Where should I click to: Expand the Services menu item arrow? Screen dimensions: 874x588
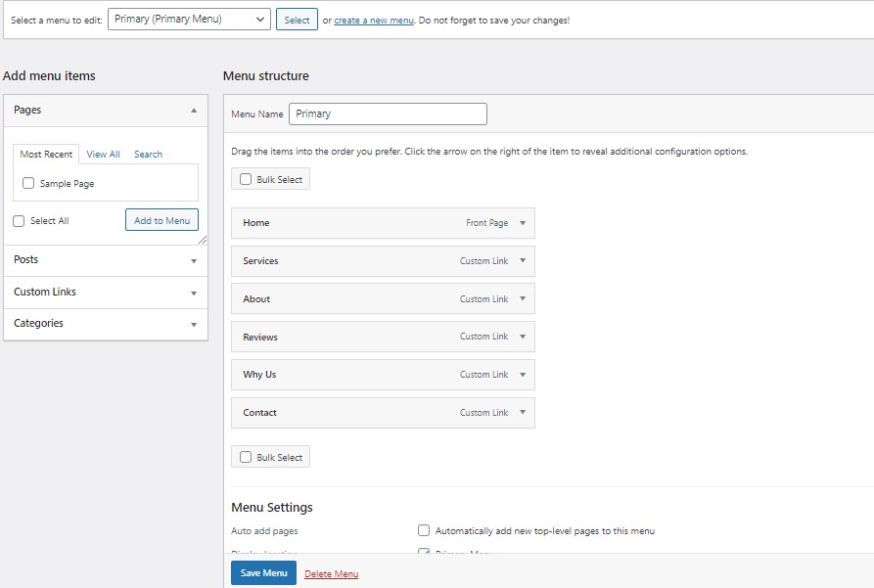(x=523, y=261)
